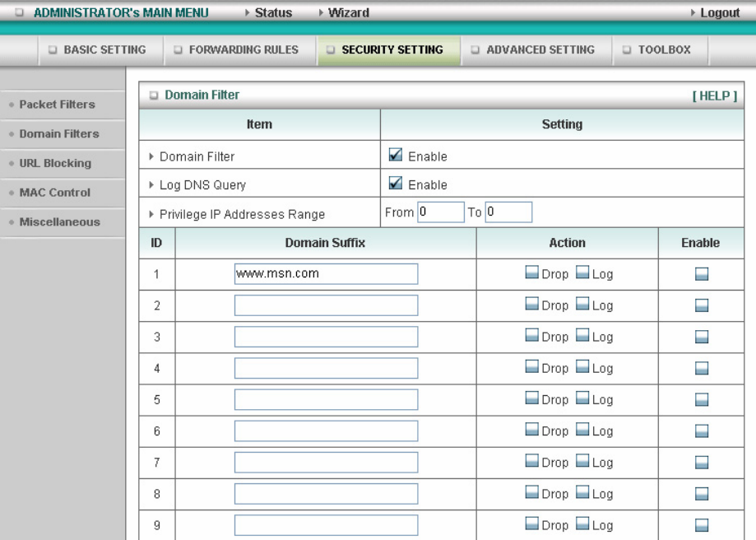Uncheck the Domain Filter Enable checkbox
The image size is (756, 540).
396,155
